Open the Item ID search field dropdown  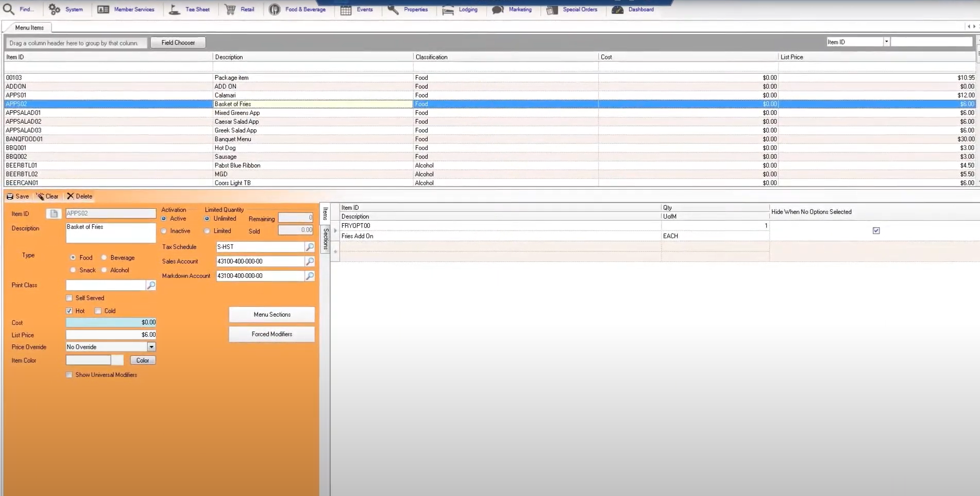[886, 41]
